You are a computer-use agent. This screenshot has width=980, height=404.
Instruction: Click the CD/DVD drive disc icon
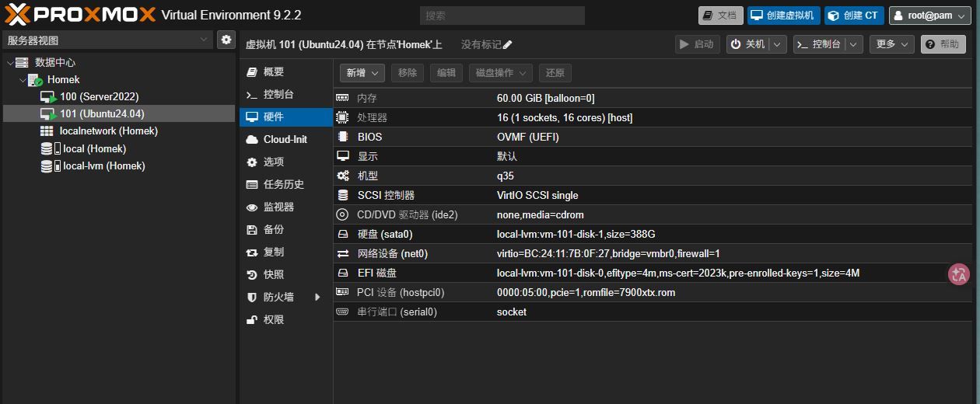coord(342,214)
